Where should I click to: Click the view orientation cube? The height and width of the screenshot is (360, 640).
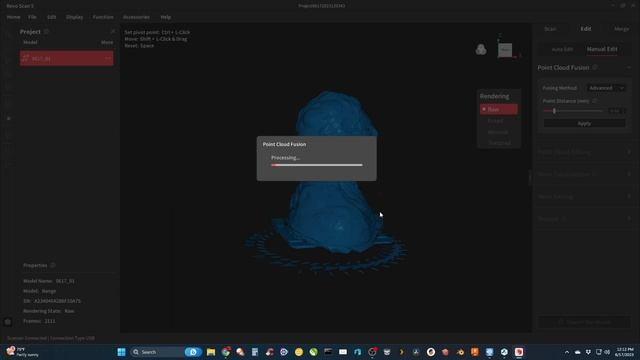(x=505, y=50)
